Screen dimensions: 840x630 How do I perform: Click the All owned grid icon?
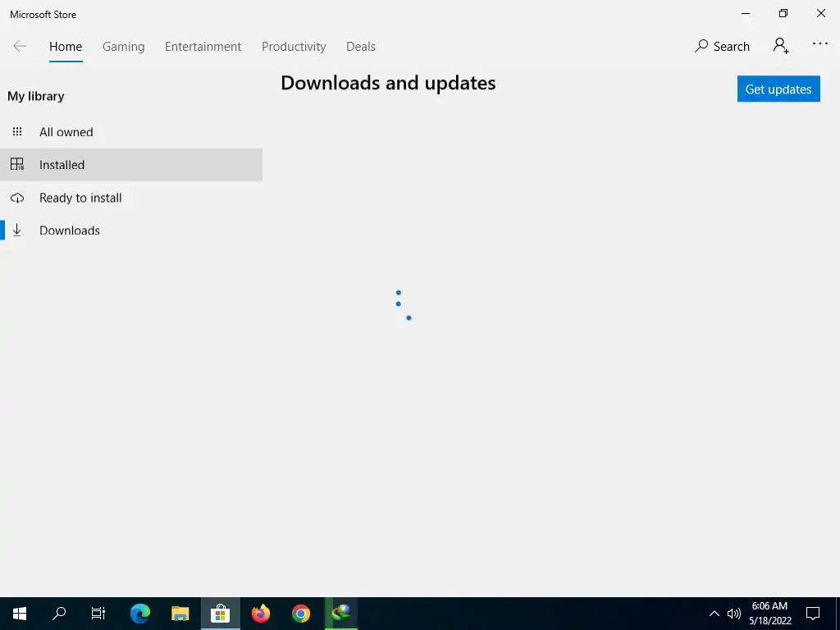pos(17,131)
